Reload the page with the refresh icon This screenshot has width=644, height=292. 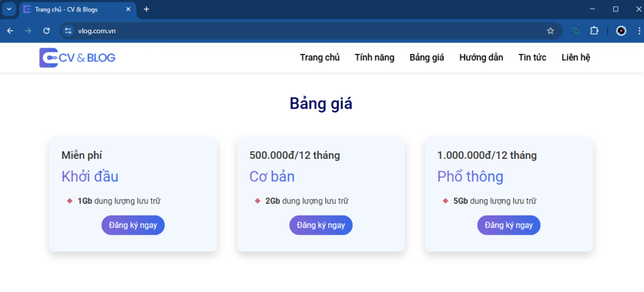(47, 31)
